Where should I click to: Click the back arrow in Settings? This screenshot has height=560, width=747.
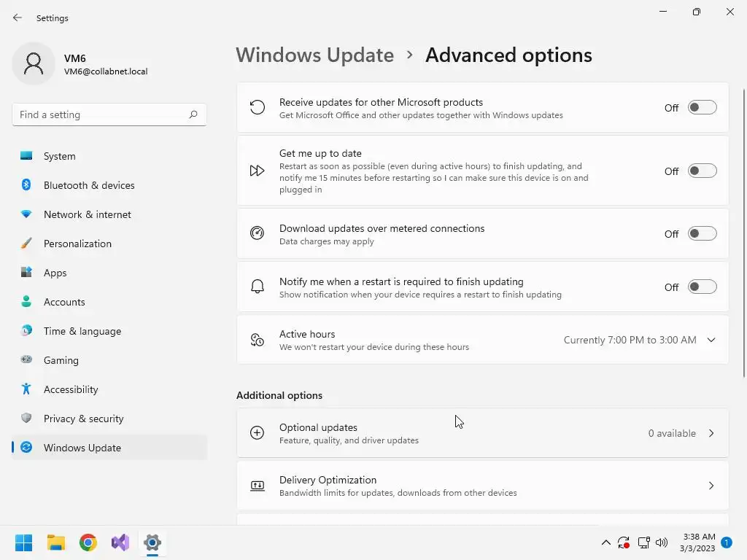[18, 17]
